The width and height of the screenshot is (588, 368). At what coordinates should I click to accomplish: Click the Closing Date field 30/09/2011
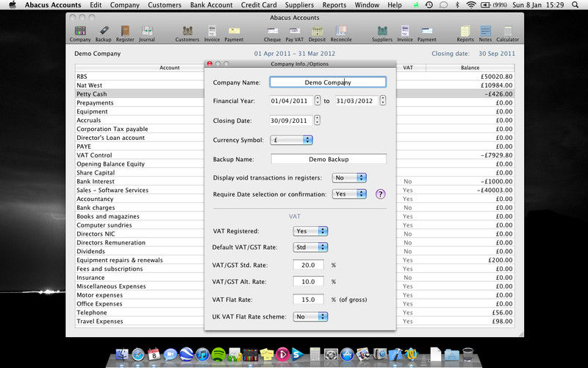coord(291,121)
